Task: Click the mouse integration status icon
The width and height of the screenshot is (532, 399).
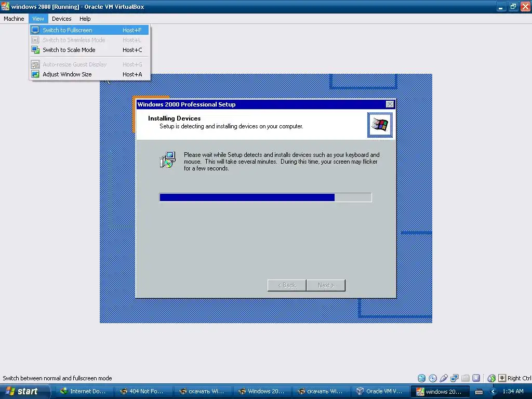Action: point(491,378)
